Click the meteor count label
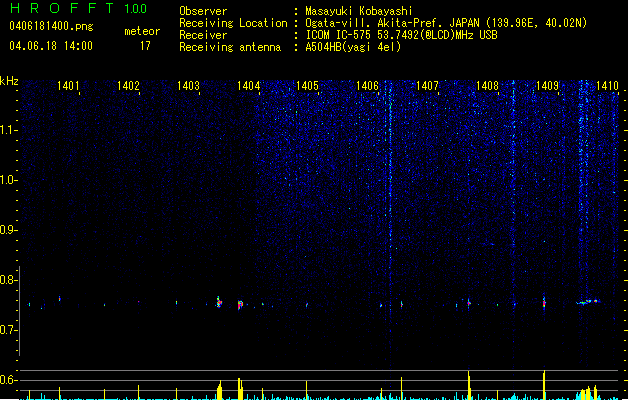The height and width of the screenshot is (400, 629). coord(142,31)
